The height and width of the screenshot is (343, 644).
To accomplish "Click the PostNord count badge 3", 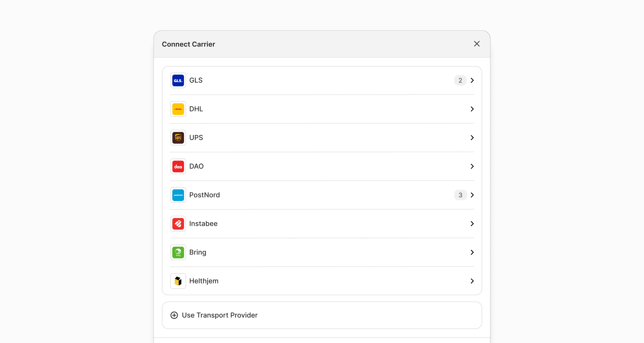I will pos(460,195).
